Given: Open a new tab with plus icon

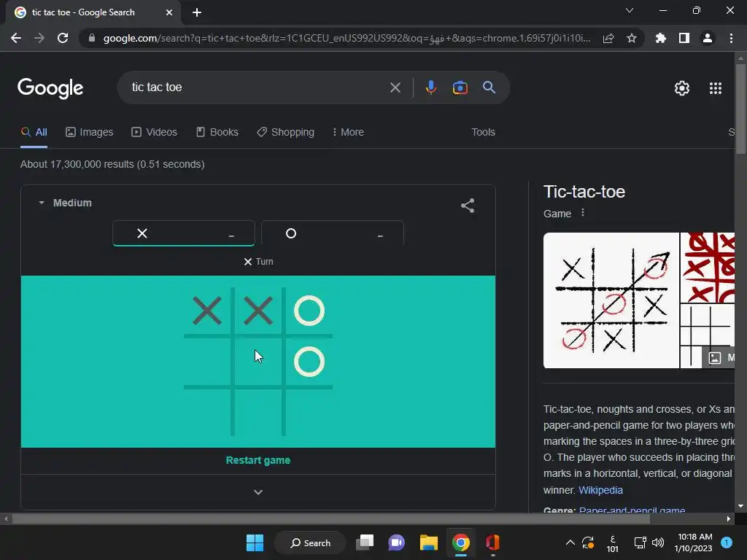Looking at the screenshot, I should [x=197, y=12].
